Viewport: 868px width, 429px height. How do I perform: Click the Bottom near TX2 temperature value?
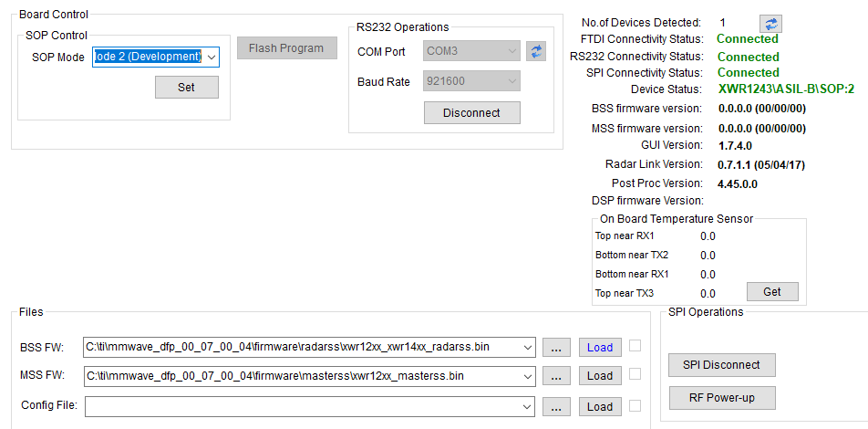point(708,256)
